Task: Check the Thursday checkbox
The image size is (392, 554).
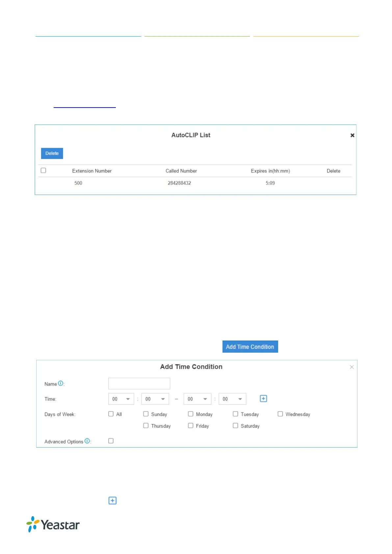Action: click(146, 425)
